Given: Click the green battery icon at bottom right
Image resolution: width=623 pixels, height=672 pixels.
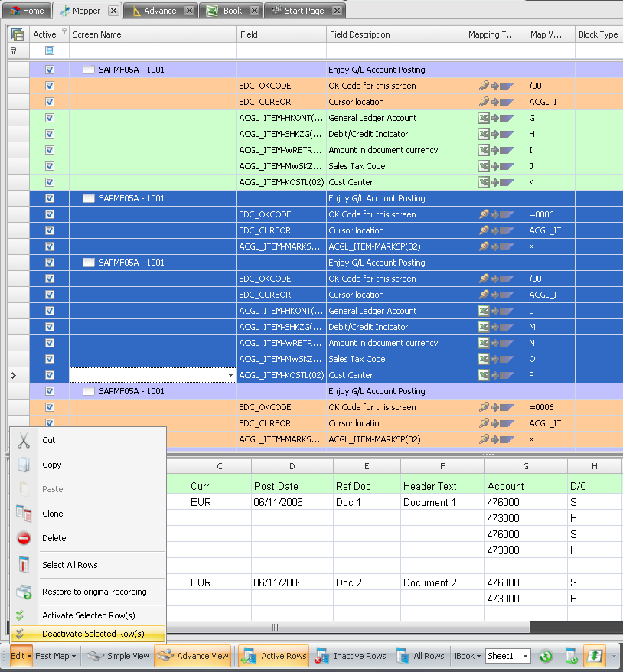Looking at the screenshot, I should [x=595, y=657].
